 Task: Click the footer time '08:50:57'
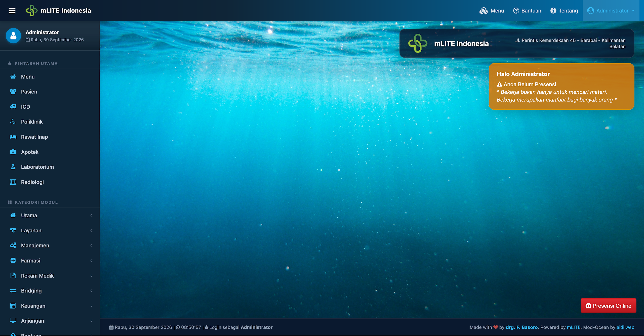click(191, 327)
